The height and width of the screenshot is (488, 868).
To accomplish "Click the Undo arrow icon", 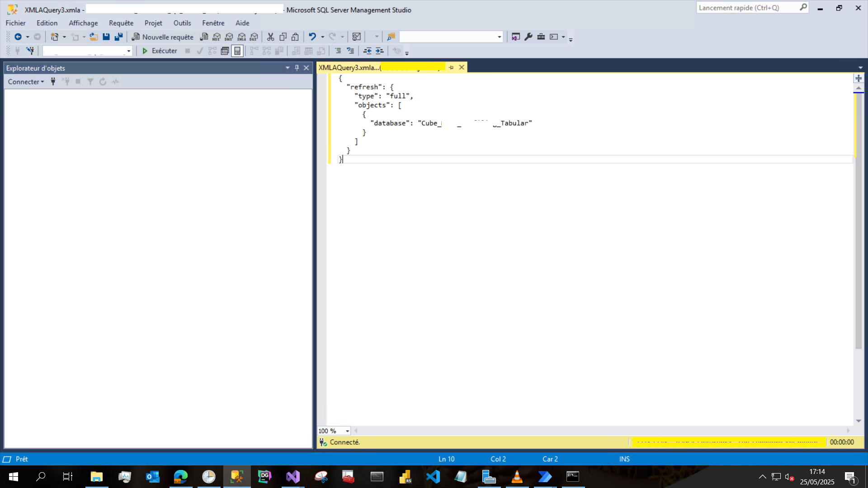I will (312, 37).
